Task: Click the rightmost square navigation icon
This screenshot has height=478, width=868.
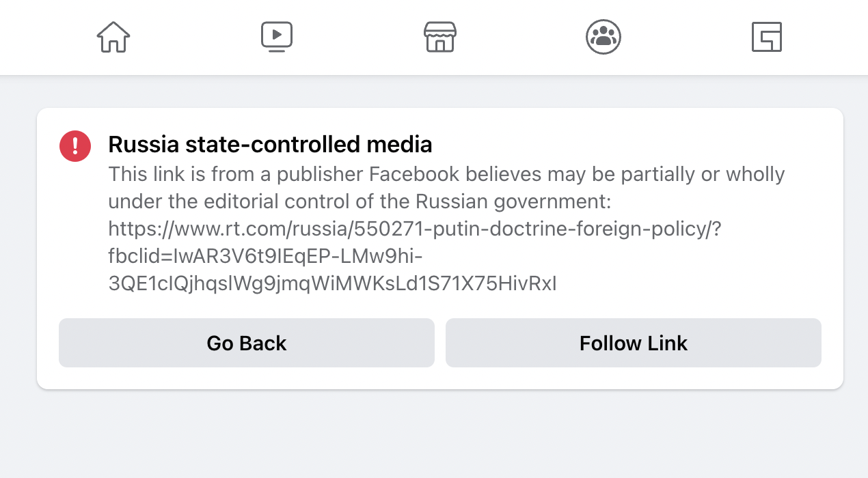Action: tap(766, 37)
